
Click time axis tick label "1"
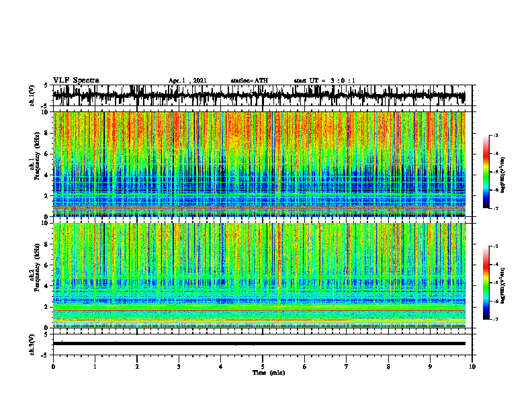coord(95,367)
